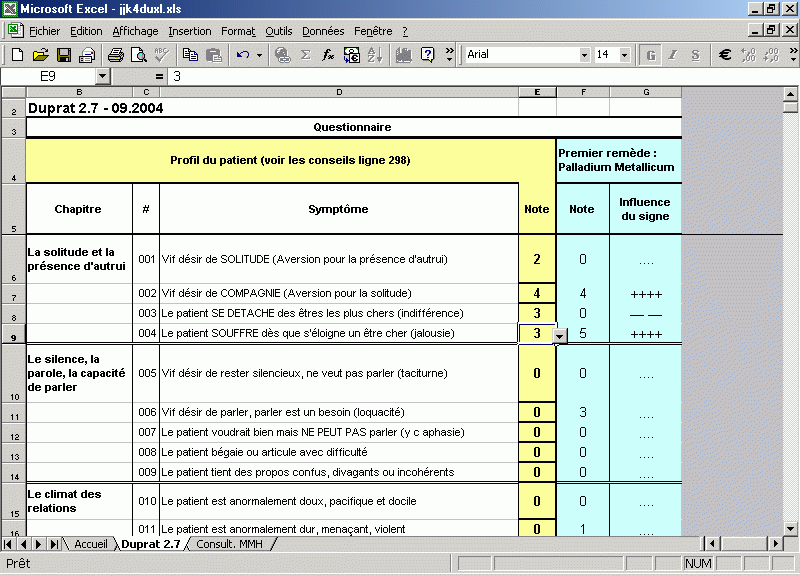Click the equals sign to edit the formula
The height and width of the screenshot is (576, 800).
pyautogui.click(x=159, y=77)
